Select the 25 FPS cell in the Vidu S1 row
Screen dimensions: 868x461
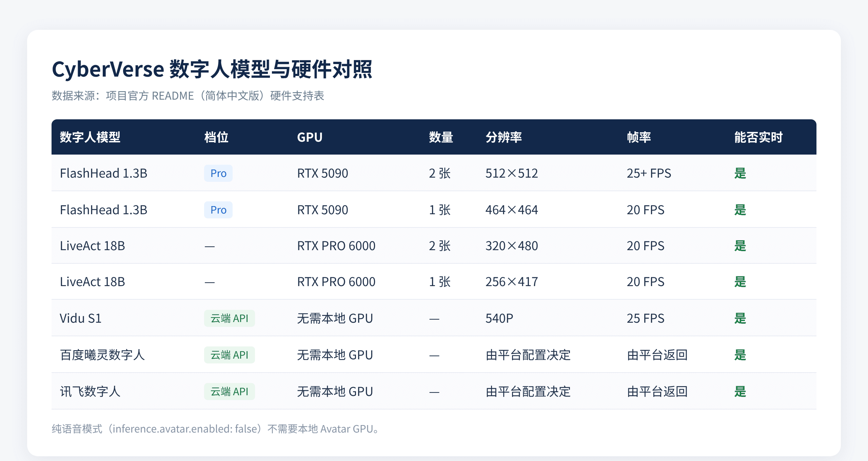[x=645, y=318]
